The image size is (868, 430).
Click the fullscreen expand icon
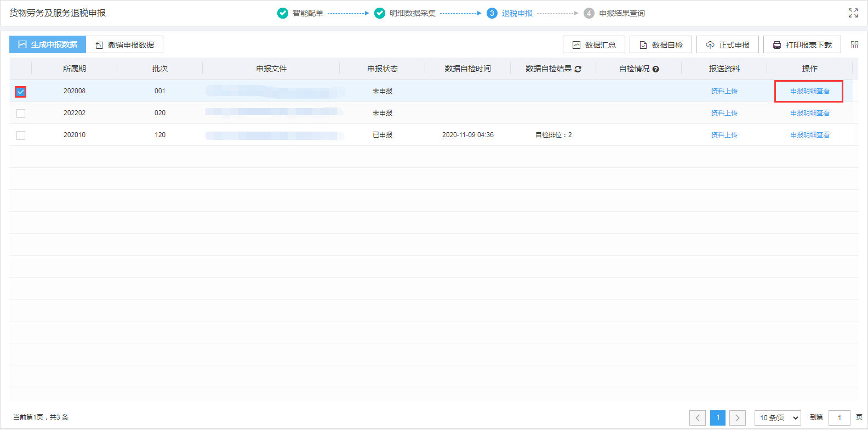(853, 13)
